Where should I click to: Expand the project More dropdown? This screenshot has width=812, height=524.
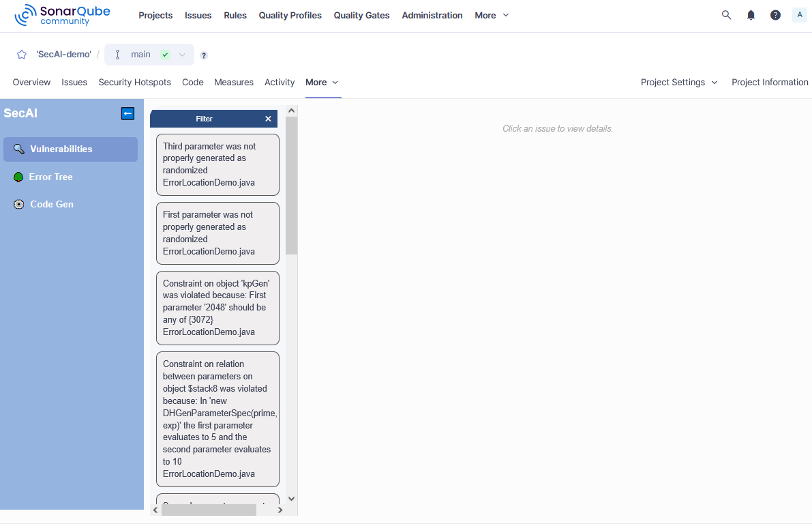point(322,83)
